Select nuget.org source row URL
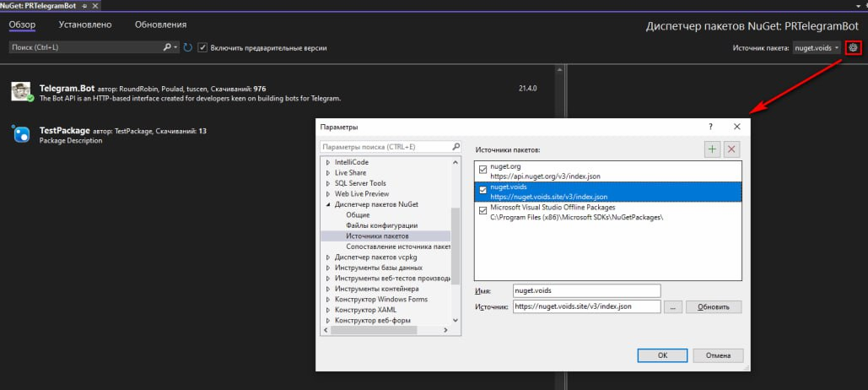 (546, 176)
